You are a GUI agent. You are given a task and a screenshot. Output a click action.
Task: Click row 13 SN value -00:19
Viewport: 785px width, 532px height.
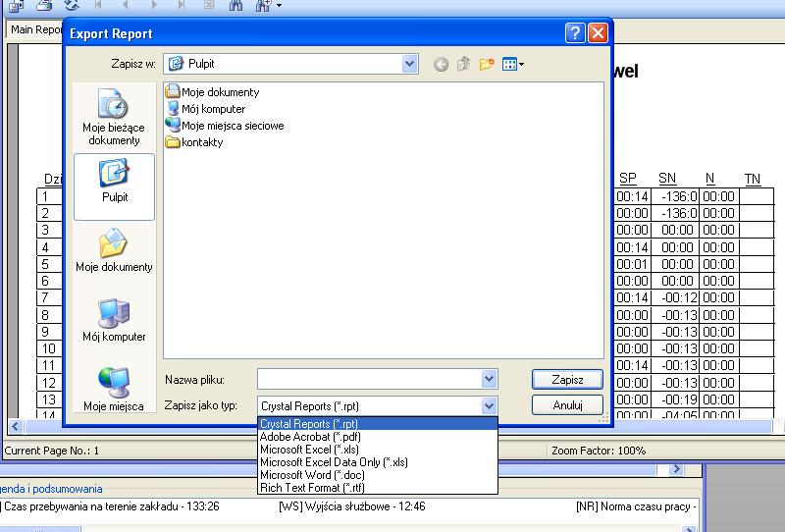679,399
